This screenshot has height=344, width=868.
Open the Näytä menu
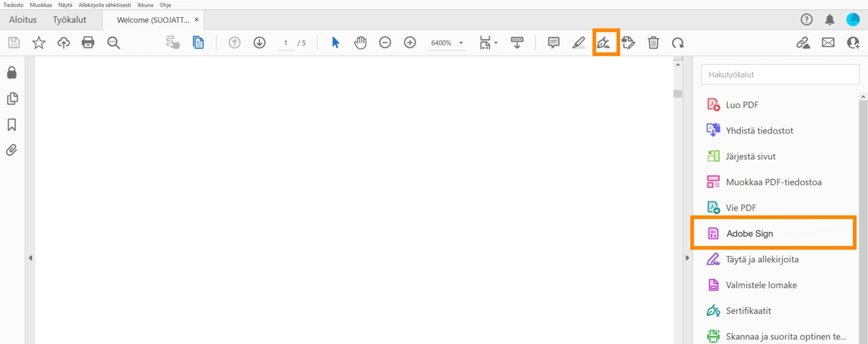tap(65, 5)
